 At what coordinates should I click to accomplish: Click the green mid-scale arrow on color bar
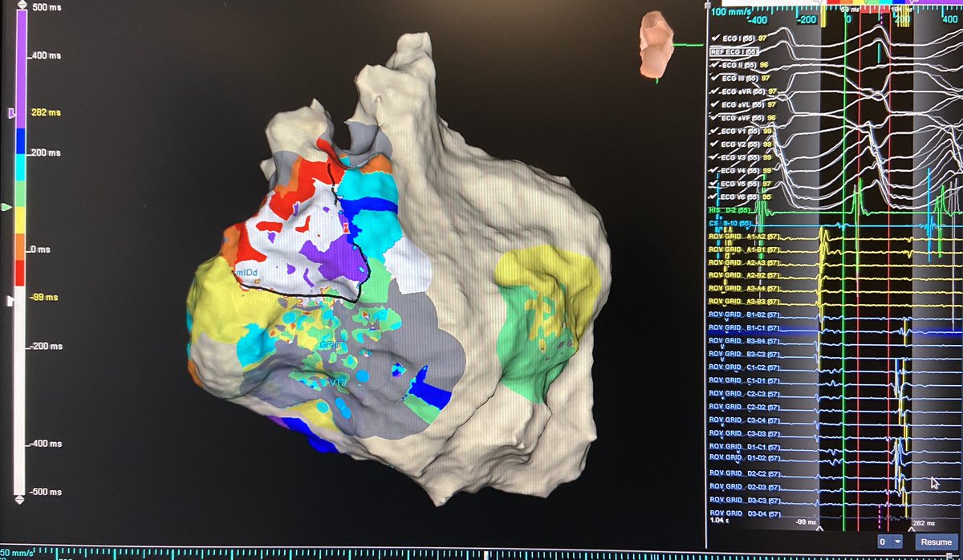point(6,208)
